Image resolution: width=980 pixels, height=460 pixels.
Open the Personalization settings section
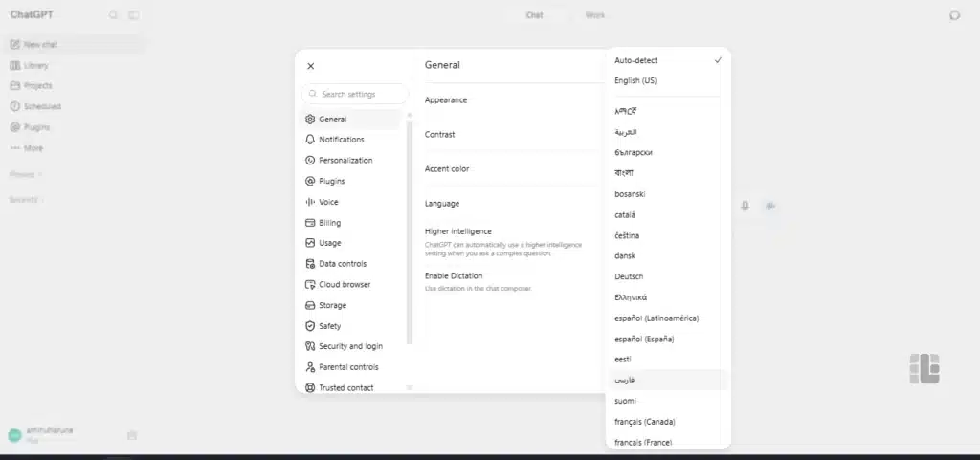(x=350, y=161)
